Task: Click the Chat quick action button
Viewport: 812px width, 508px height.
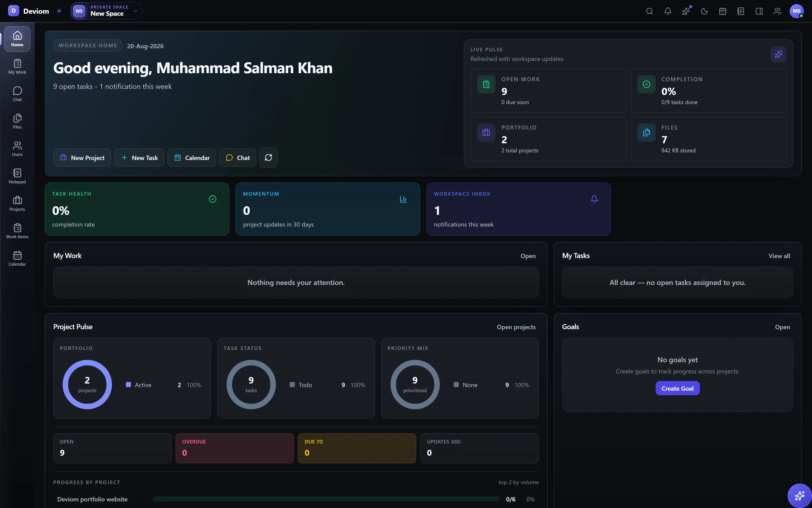Action: pos(238,157)
